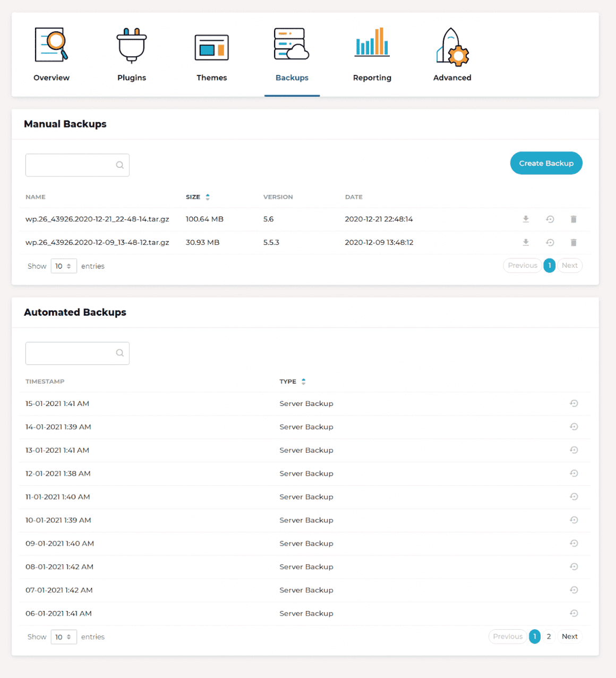Open the Show entries selector for Manual Backups

(x=64, y=266)
